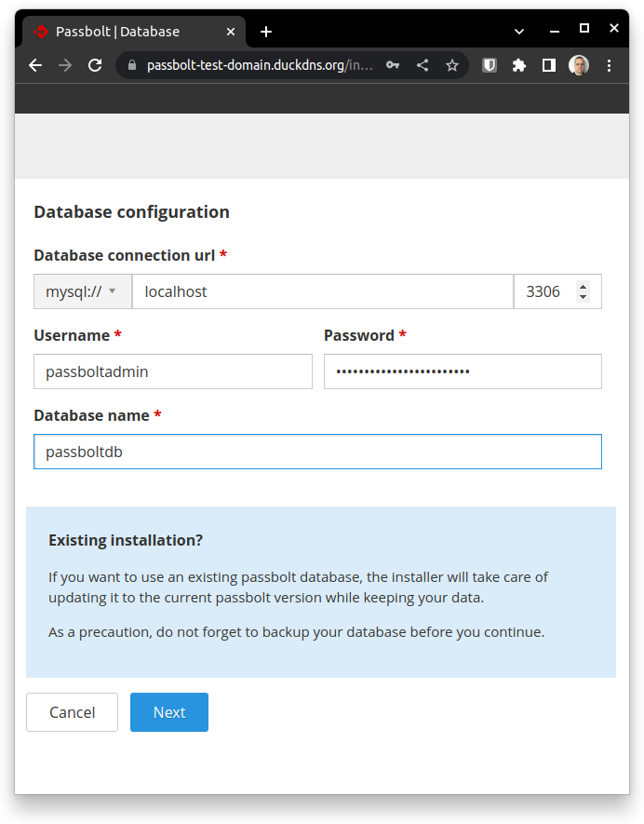
Task: Click the browser back arrow
Action: [35, 65]
